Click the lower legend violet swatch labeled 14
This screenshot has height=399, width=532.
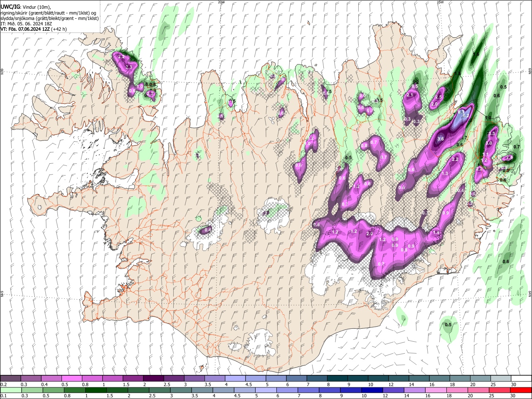415,390
